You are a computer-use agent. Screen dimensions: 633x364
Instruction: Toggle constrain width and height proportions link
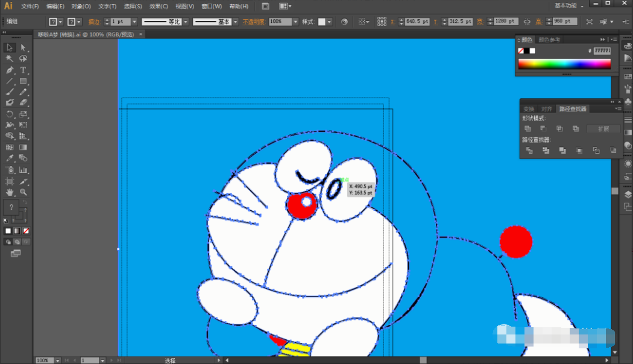527,22
